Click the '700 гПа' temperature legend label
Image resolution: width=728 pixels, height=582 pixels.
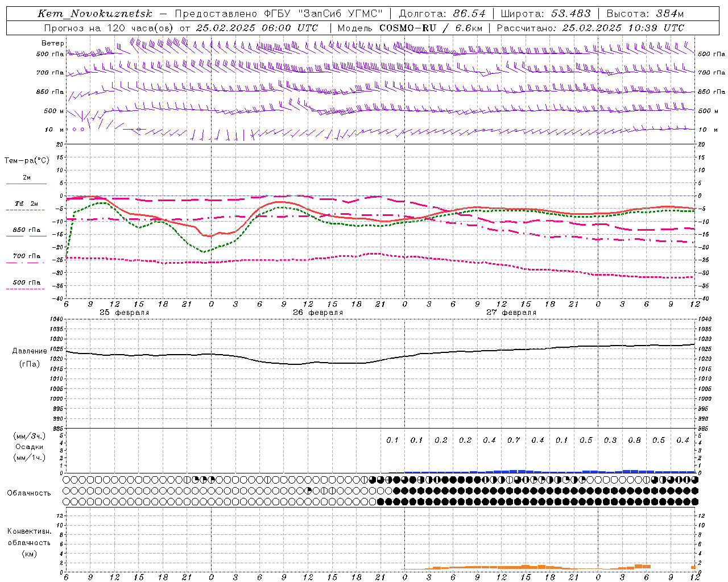click(x=27, y=256)
